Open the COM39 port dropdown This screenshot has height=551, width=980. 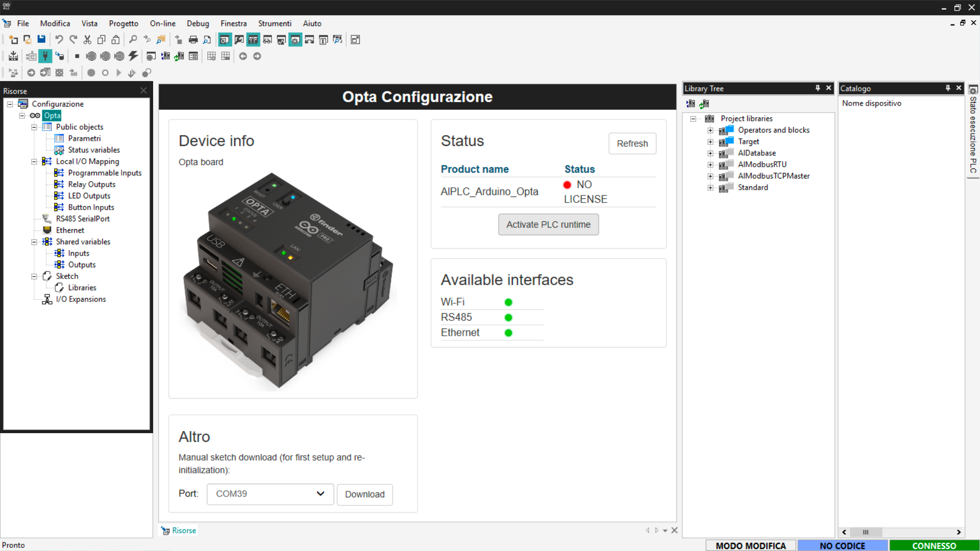[270, 494]
